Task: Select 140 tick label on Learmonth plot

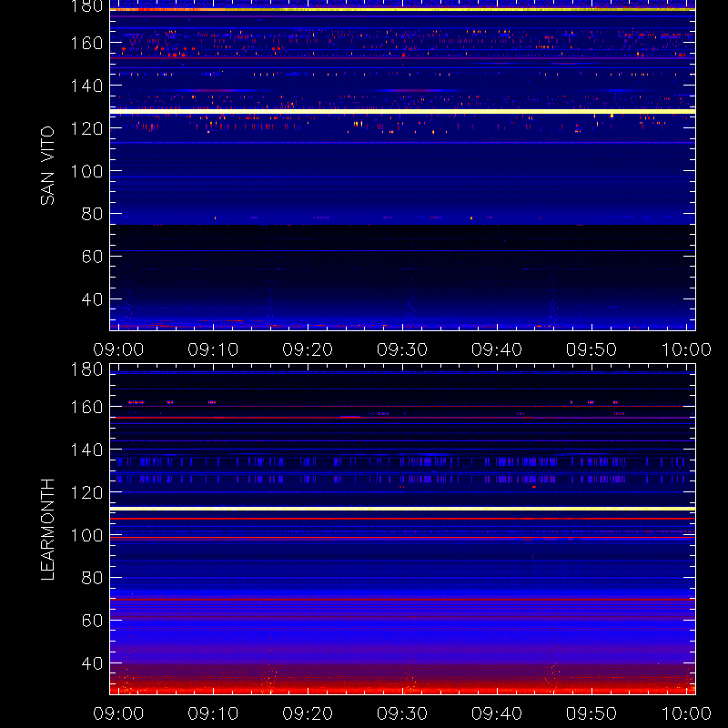Action: click(86, 450)
